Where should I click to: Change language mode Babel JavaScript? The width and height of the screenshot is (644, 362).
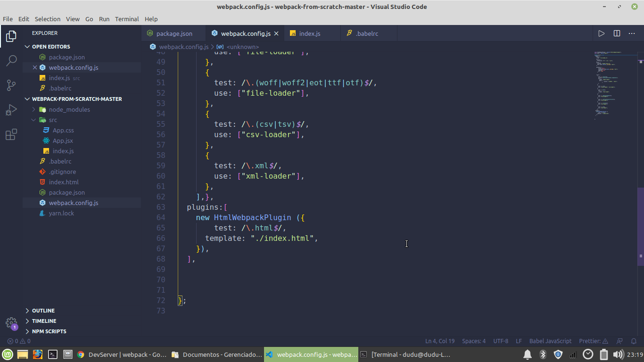550,341
